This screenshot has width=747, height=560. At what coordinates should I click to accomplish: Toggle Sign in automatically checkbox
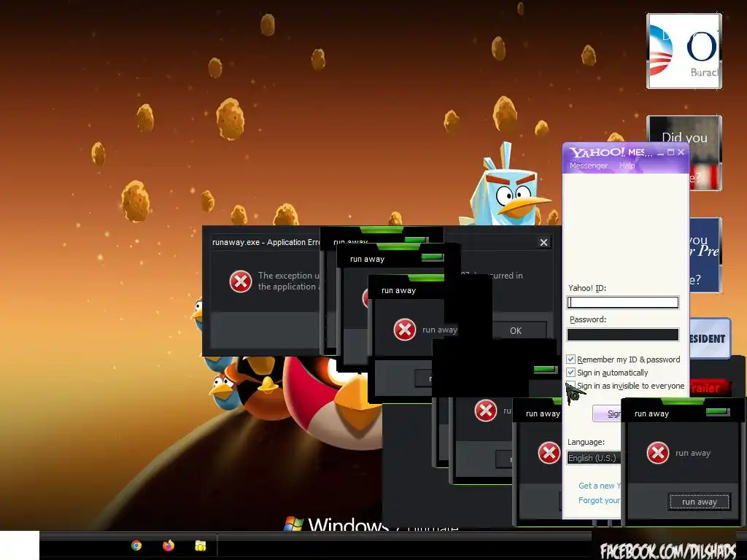coord(570,373)
